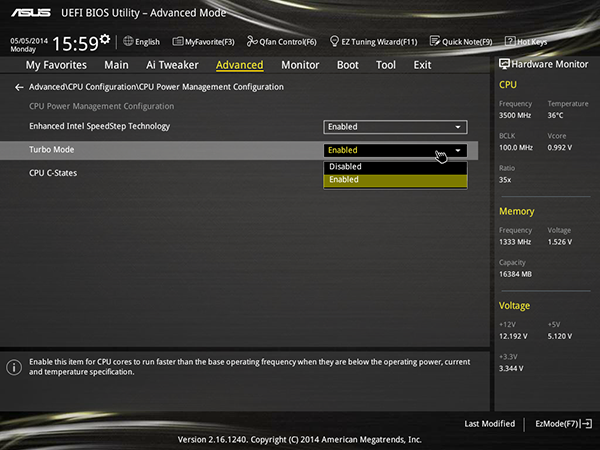Viewport: 600px width, 450px height.
Task: Launch EZ Tuning Wizard(F11)
Action: pos(373,41)
